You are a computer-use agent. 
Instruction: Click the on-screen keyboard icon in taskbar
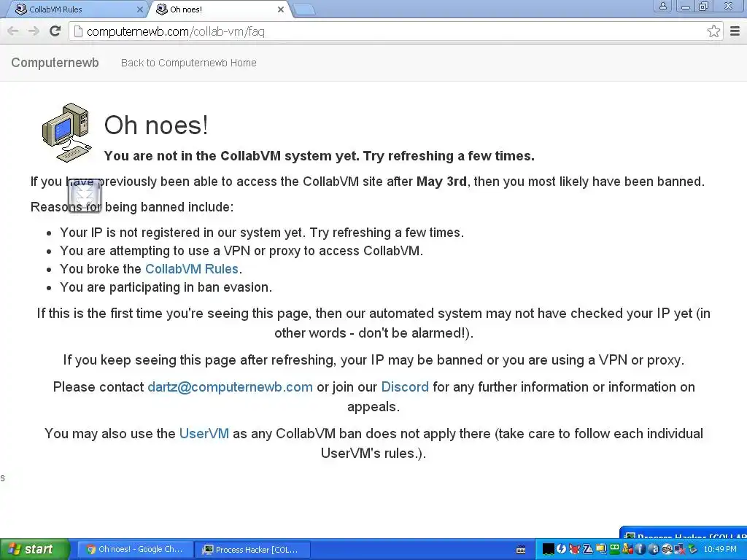pyautogui.click(x=521, y=550)
